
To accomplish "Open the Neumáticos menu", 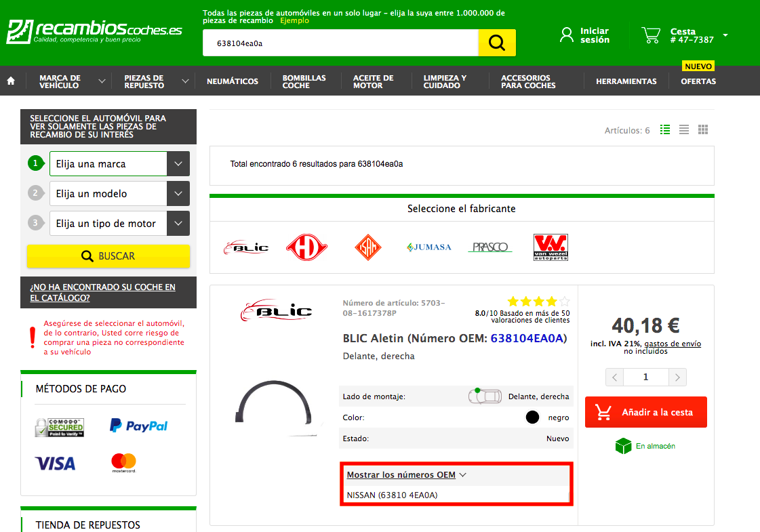I will click(232, 81).
